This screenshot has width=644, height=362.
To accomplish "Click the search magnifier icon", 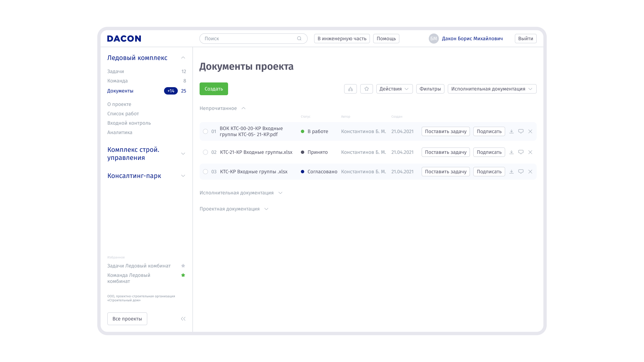I will click(x=299, y=39).
